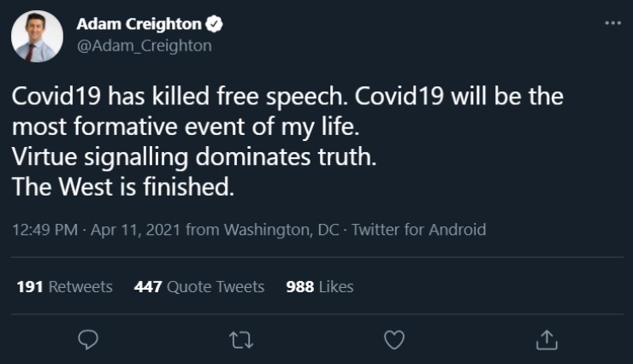Show who gave the 988 Likes
Viewport: 633px width, 364px height.
click(319, 287)
